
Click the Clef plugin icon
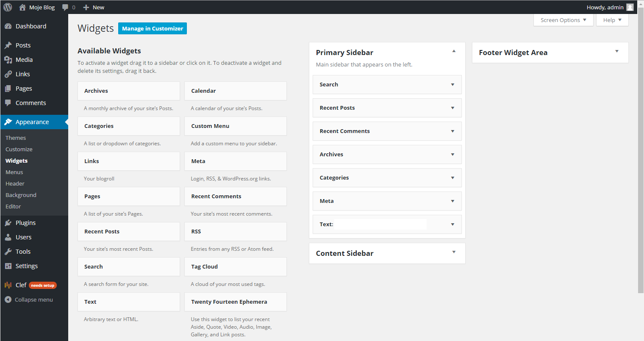[x=8, y=285]
